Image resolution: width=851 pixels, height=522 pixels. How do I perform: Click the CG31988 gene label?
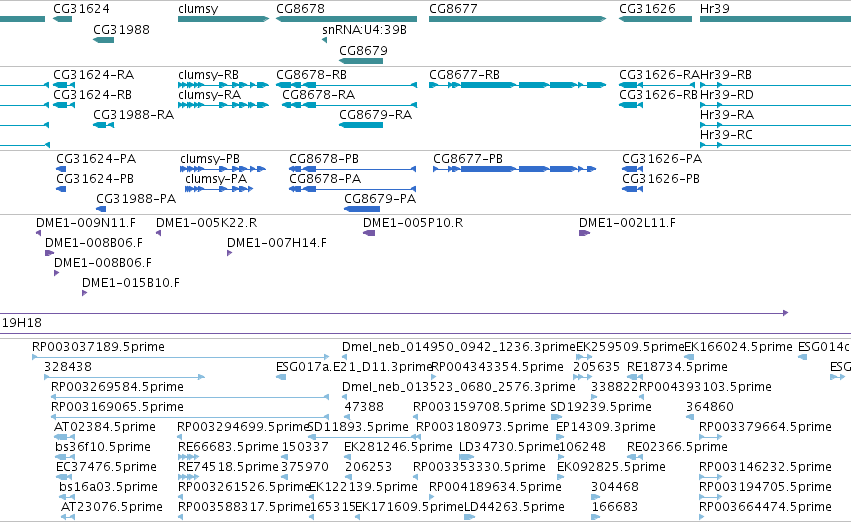(x=121, y=30)
